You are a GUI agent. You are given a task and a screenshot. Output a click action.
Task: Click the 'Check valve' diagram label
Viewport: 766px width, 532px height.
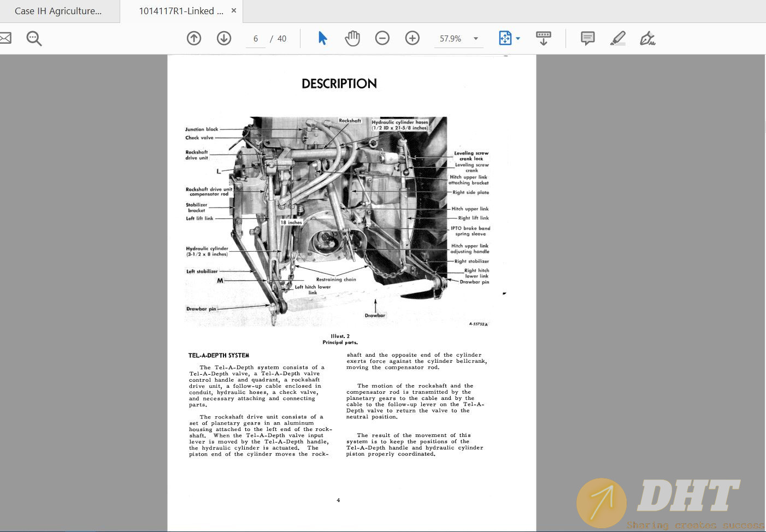(199, 138)
